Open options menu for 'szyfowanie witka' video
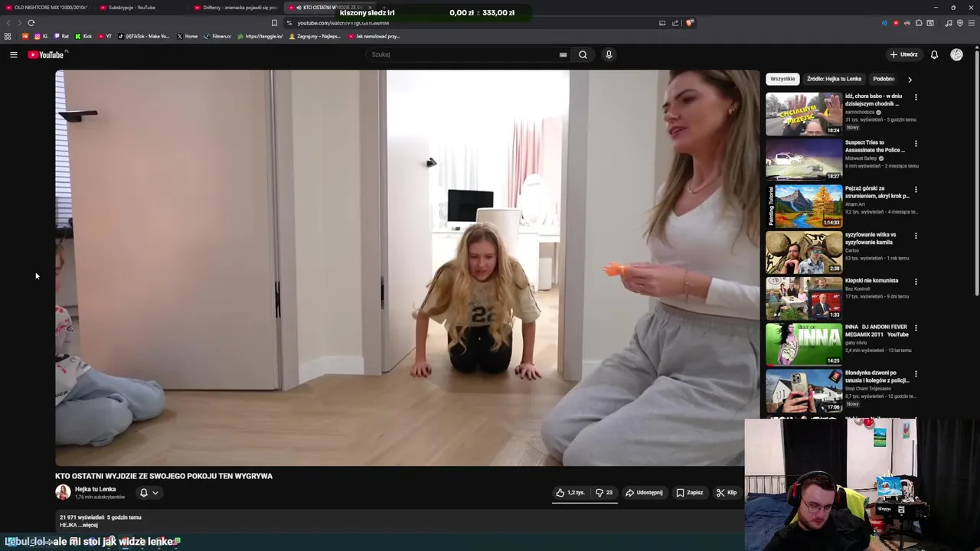The width and height of the screenshot is (980, 551). pos(916,236)
